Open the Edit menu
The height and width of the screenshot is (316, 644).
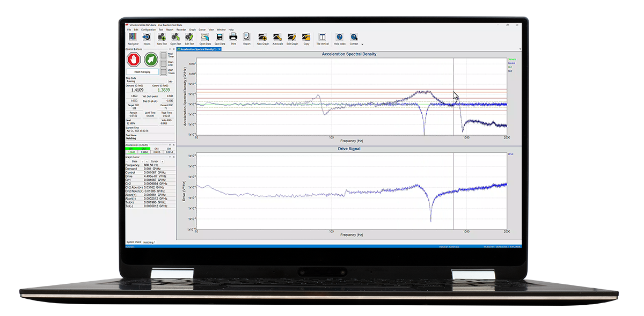(136, 30)
